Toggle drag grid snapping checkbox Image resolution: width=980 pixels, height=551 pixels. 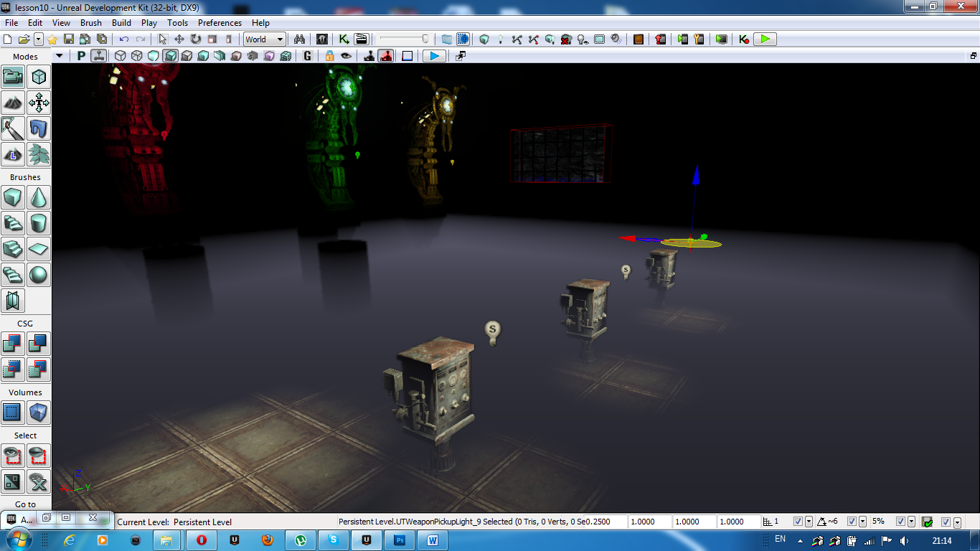coord(798,522)
